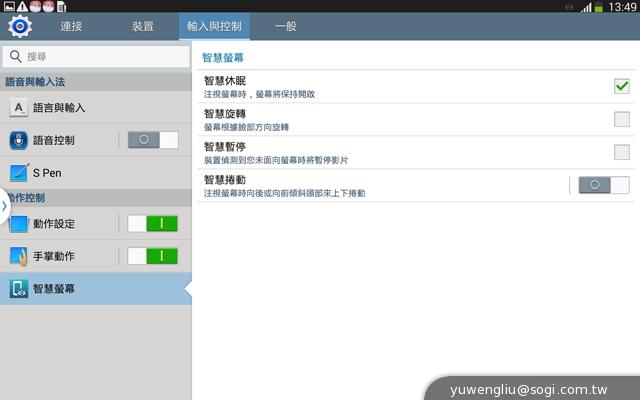Viewport: 640px width, 400px height.
Task: Turn on the 語音控制 switch
Action: [x=153, y=140]
